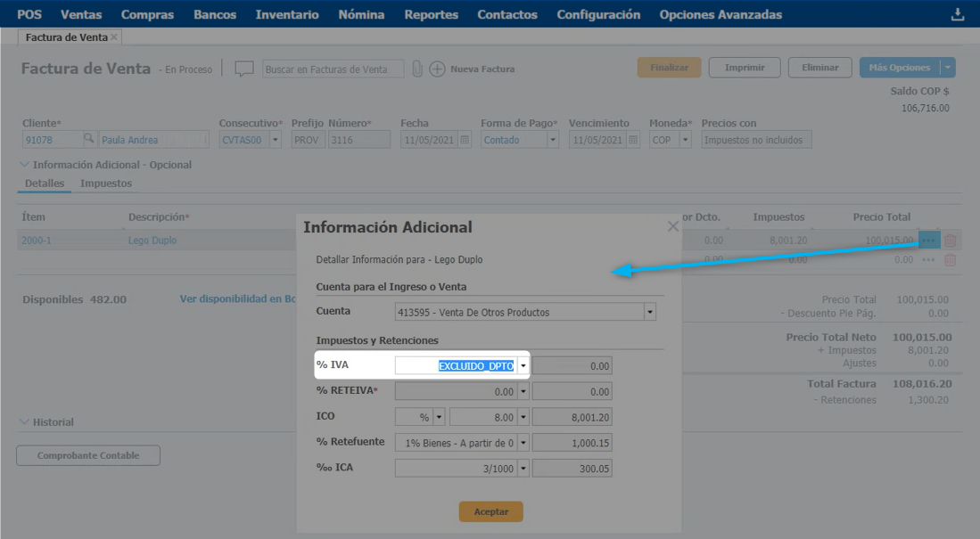Open the comments speech bubble icon
The height and width of the screenshot is (539, 980).
[x=244, y=69]
